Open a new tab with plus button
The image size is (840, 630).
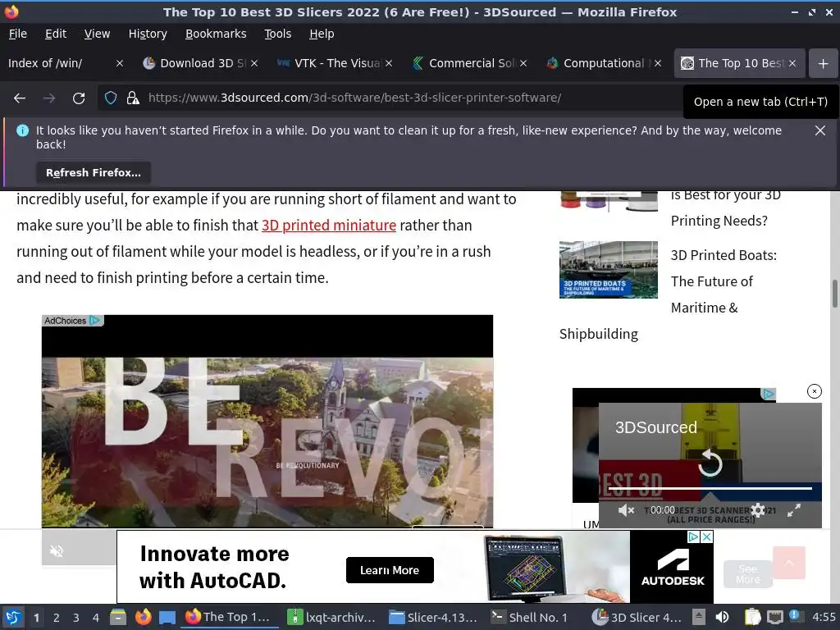pyautogui.click(x=823, y=63)
